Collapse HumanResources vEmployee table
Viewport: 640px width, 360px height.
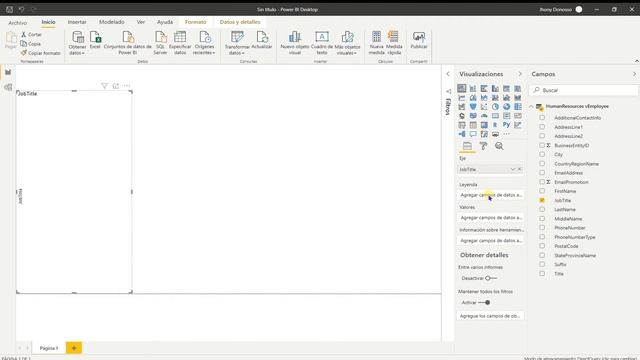coord(531,107)
